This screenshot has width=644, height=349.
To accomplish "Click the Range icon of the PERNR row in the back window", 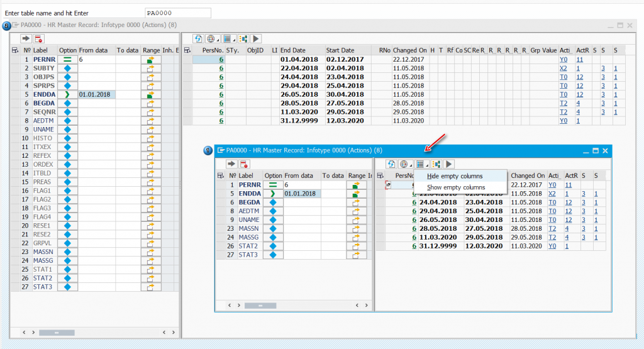I will [x=151, y=60].
